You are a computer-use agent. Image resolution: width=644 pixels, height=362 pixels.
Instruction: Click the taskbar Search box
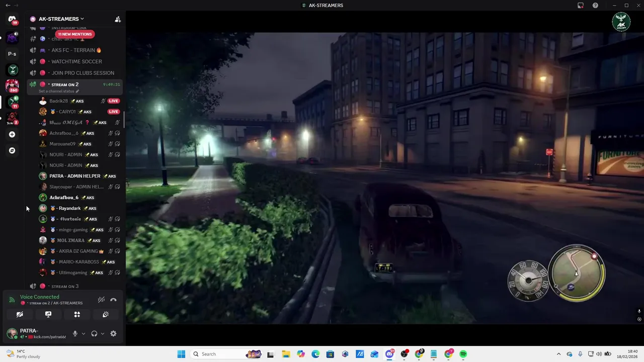coord(226,354)
